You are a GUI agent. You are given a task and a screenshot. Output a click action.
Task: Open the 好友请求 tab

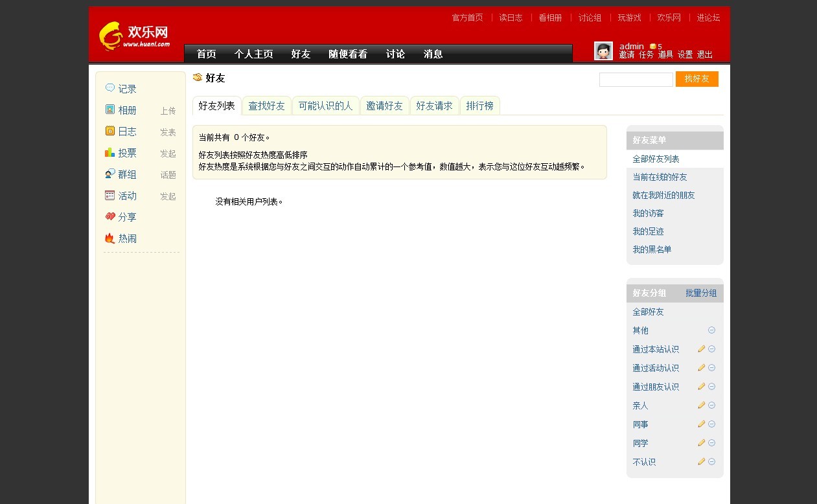coord(434,106)
